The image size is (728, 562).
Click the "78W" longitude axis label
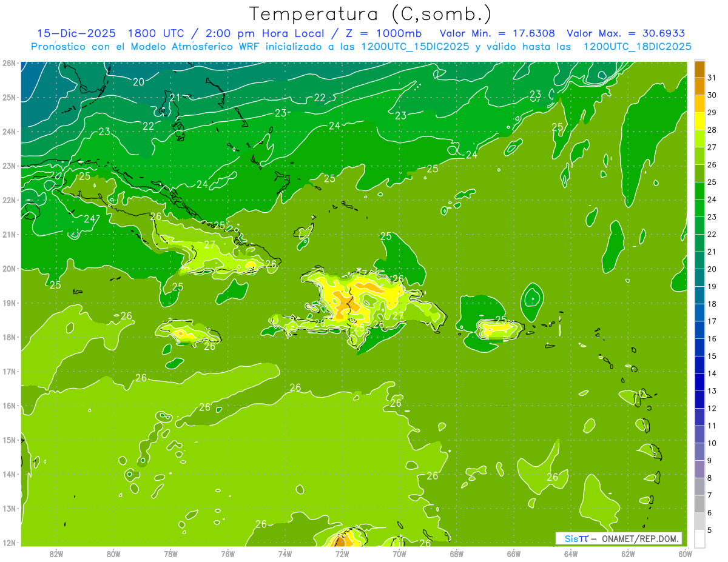pos(170,554)
